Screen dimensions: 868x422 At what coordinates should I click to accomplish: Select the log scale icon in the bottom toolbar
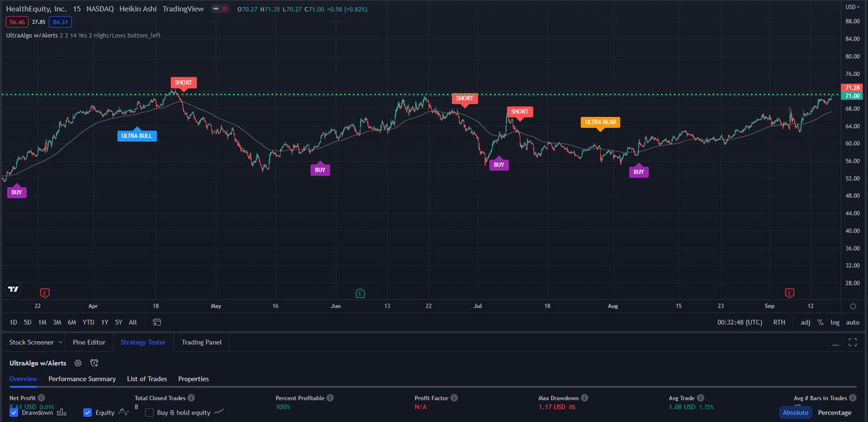tap(835, 322)
